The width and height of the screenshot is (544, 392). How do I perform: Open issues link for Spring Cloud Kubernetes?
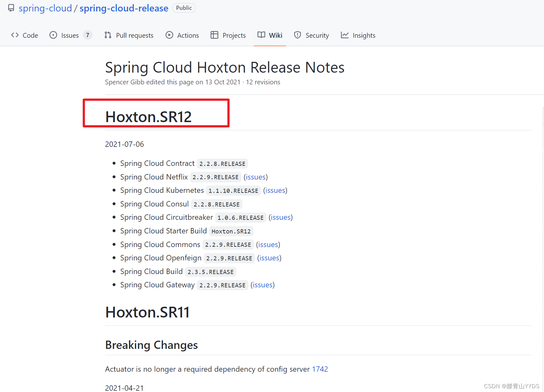pos(275,190)
